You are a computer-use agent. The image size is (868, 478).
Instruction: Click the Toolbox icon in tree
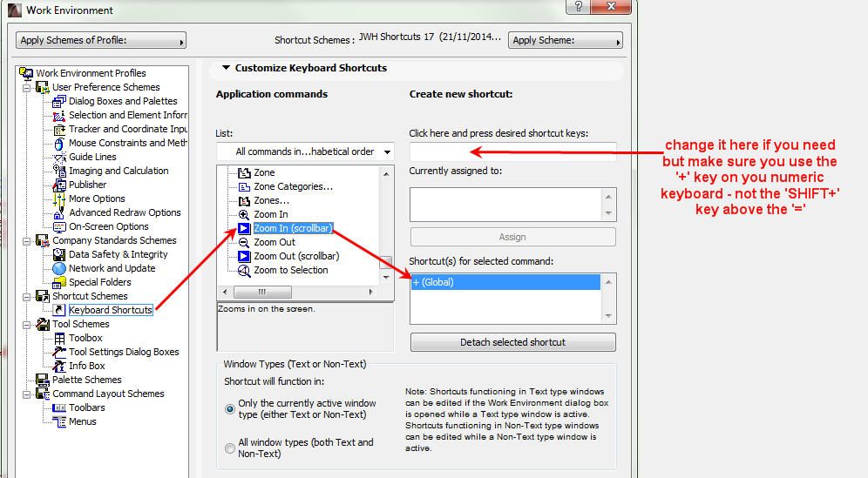pyautogui.click(x=58, y=338)
